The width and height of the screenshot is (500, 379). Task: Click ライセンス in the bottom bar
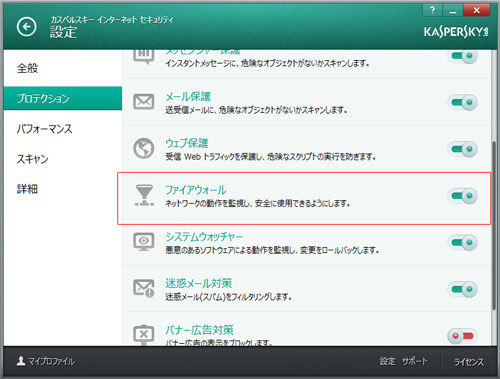pyautogui.click(x=469, y=362)
